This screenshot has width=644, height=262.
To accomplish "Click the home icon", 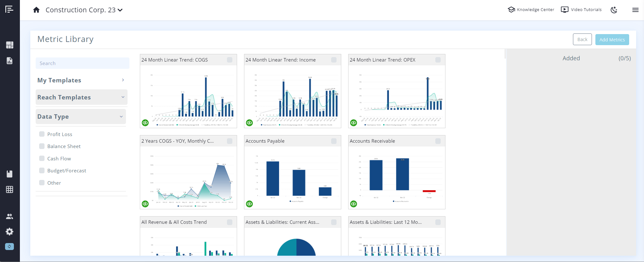I will point(36,10).
